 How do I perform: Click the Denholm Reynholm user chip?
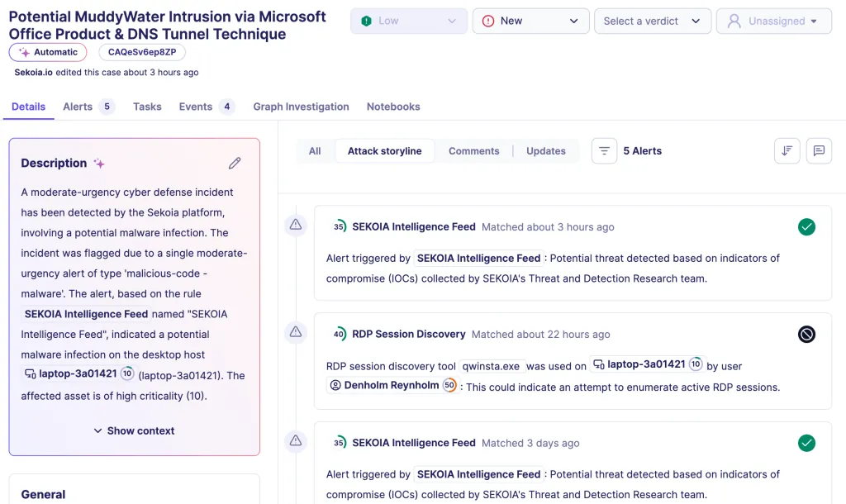point(392,385)
